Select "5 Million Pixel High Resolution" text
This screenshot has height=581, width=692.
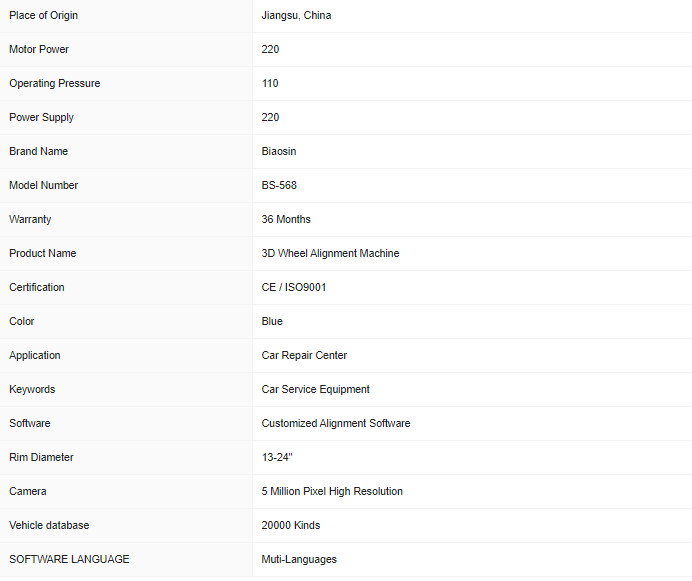[332, 491]
